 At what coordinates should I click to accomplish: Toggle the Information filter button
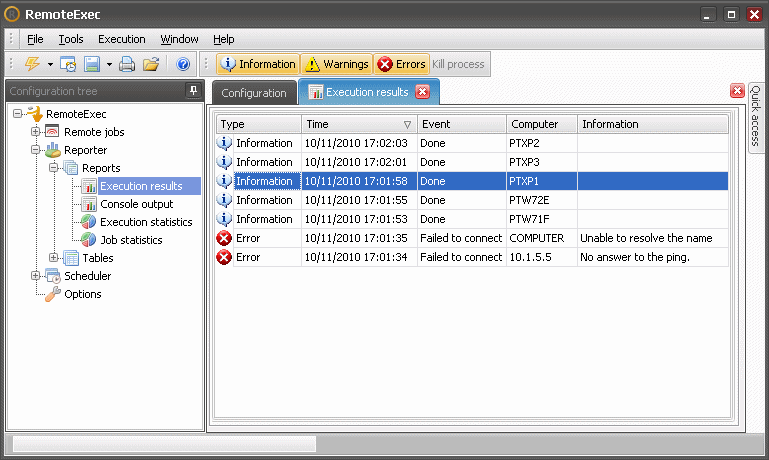(258, 64)
